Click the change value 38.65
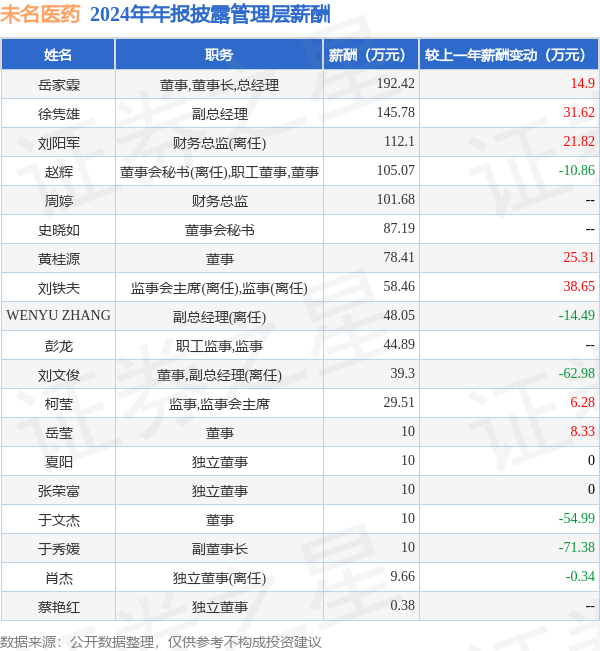 pos(579,286)
